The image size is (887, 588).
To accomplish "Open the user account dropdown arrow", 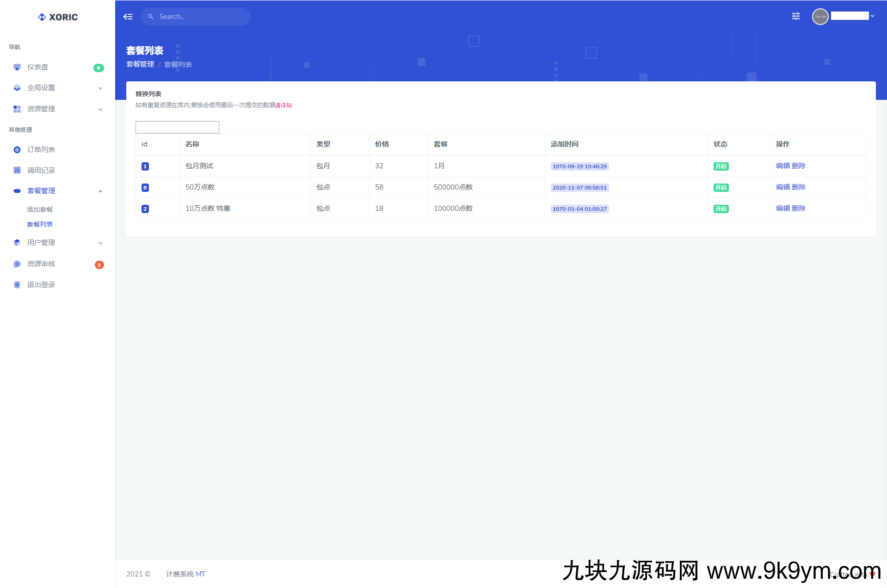I will (872, 16).
